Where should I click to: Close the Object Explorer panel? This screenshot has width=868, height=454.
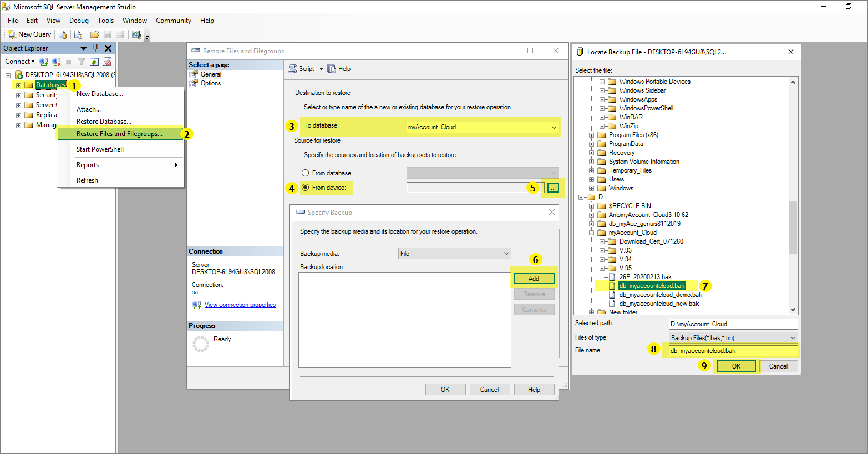(108, 48)
